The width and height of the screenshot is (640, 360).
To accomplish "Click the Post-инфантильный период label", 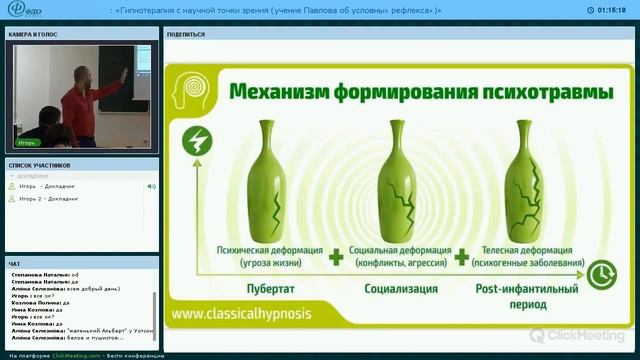I will (527, 297).
